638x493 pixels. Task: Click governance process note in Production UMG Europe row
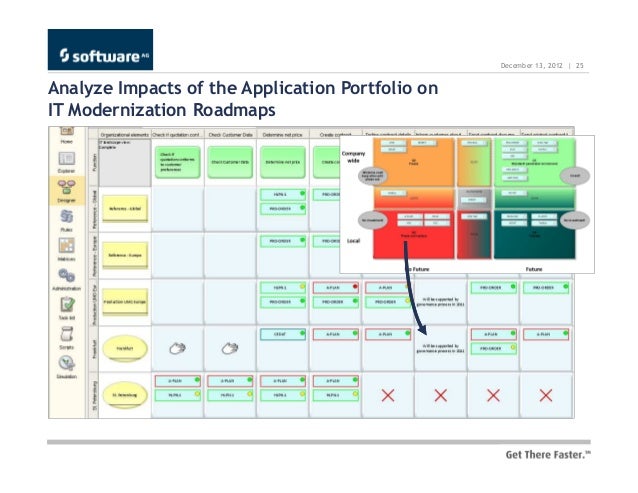441,302
